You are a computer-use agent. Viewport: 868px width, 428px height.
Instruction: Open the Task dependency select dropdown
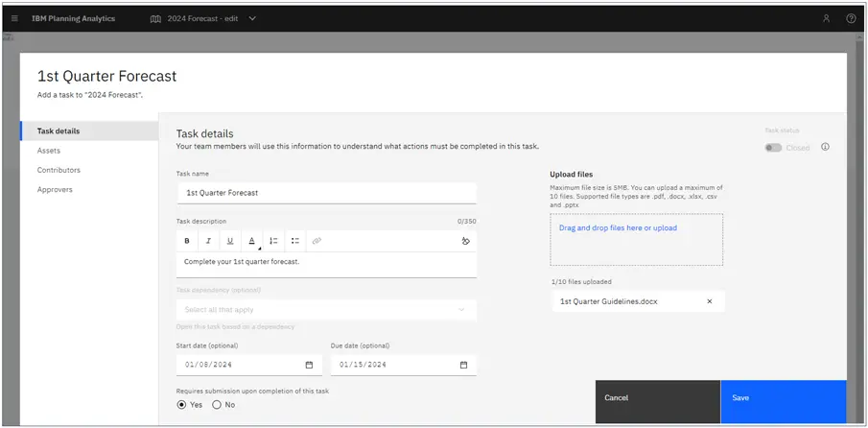[x=327, y=310]
